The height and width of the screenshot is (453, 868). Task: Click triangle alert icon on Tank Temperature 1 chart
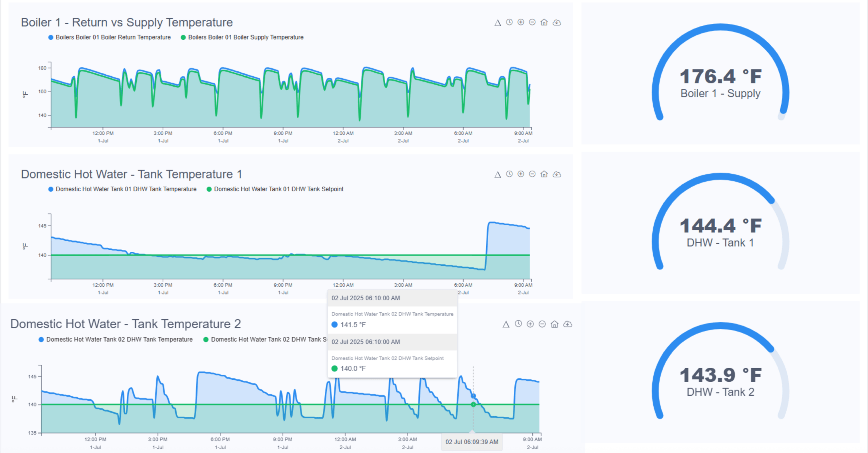(497, 174)
